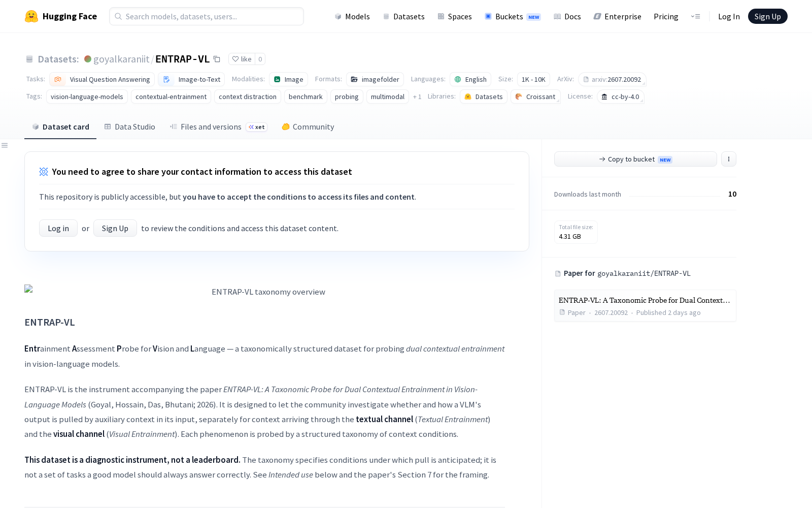The width and height of the screenshot is (812, 508).
Task: Open the Models nav item
Action: point(352,16)
